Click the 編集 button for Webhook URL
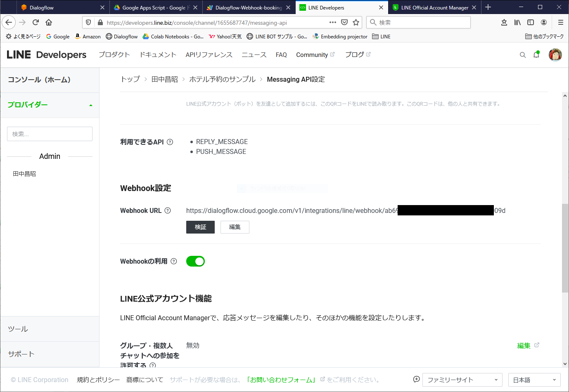 click(235, 227)
